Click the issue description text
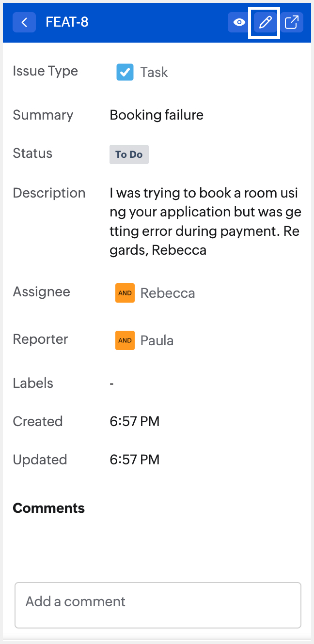 204,221
